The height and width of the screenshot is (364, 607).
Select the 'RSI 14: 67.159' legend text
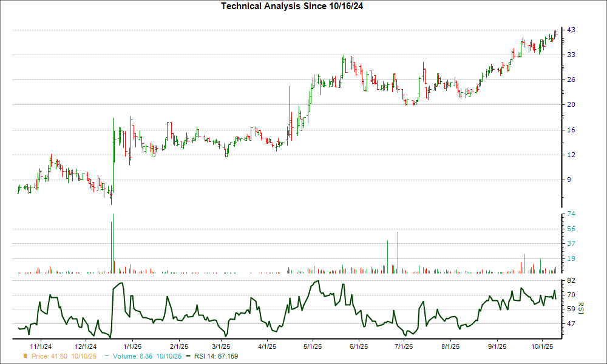click(215, 356)
